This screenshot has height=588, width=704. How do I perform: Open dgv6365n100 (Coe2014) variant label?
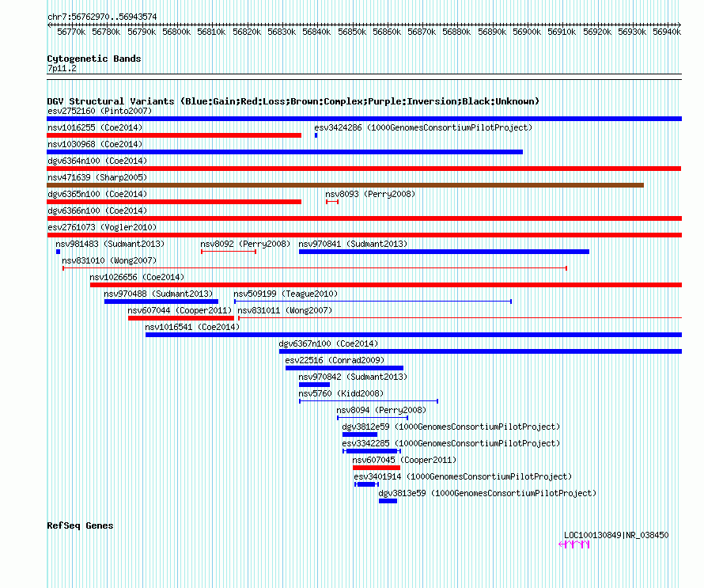click(x=97, y=194)
